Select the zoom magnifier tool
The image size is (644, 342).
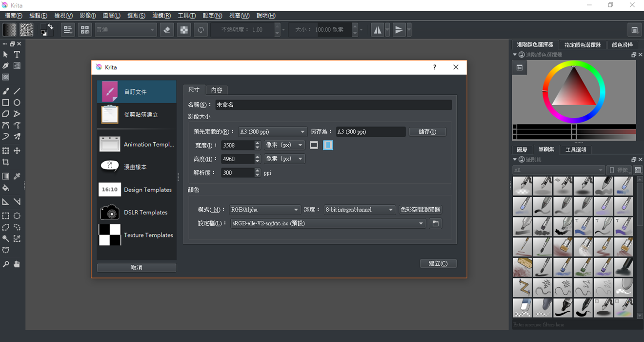pyautogui.click(x=6, y=264)
